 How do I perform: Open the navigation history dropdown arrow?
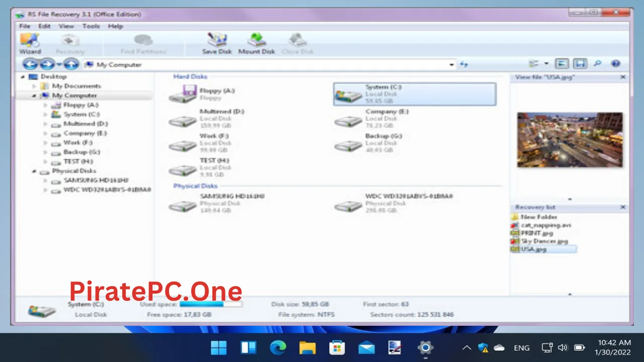(59, 64)
